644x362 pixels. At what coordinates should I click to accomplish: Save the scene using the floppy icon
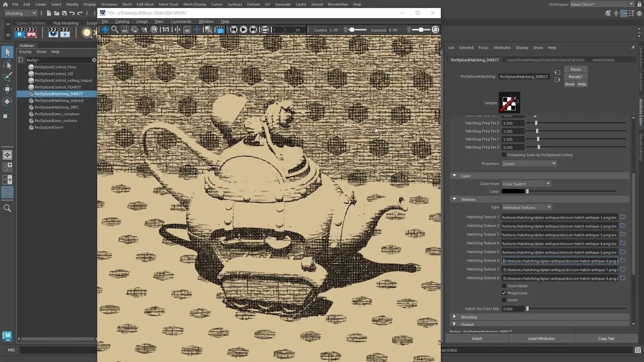point(64,13)
